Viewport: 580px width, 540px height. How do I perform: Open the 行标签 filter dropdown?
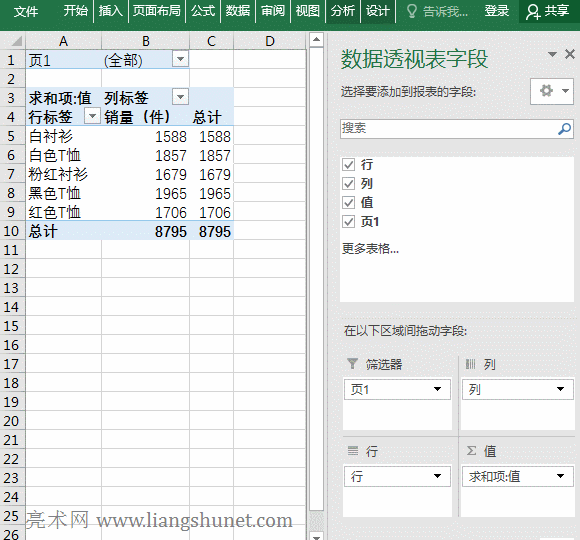(92, 116)
